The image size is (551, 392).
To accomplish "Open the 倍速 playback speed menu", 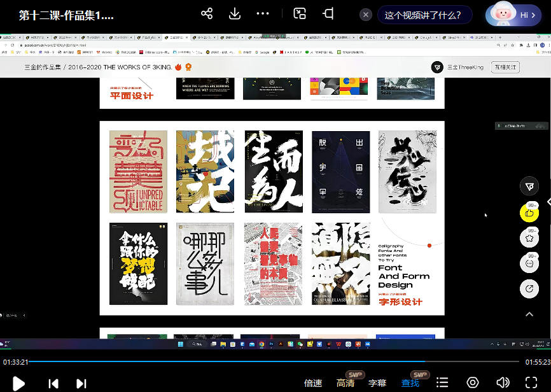I will coord(313,383).
